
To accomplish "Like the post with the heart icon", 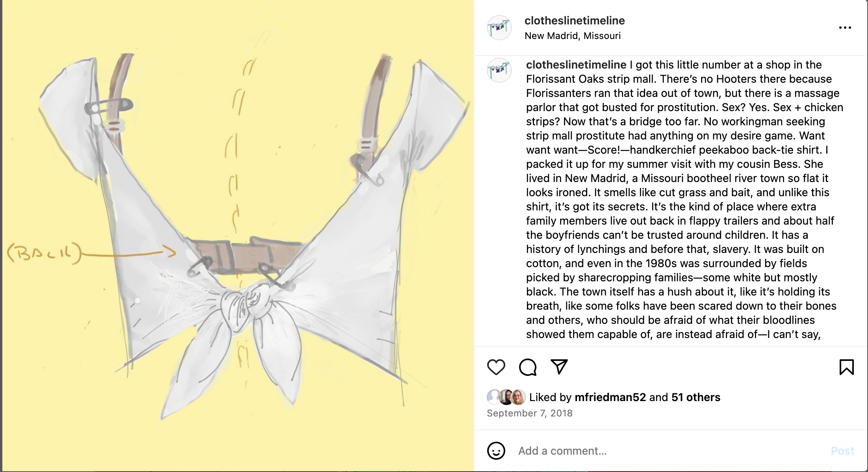I will click(496, 367).
